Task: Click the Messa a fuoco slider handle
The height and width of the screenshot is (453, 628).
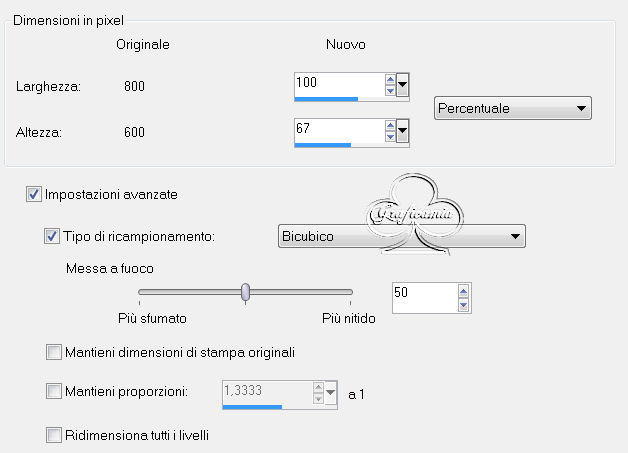Action: tap(246, 292)
